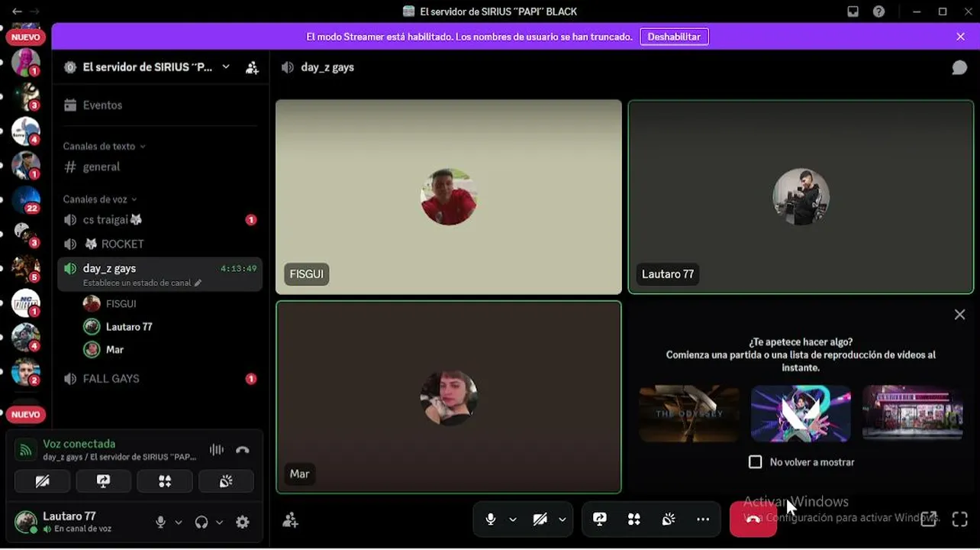The width and height of the screenshot is (980, 550).
Task: Open server name dropdown menu
Action: coord(226,67)
